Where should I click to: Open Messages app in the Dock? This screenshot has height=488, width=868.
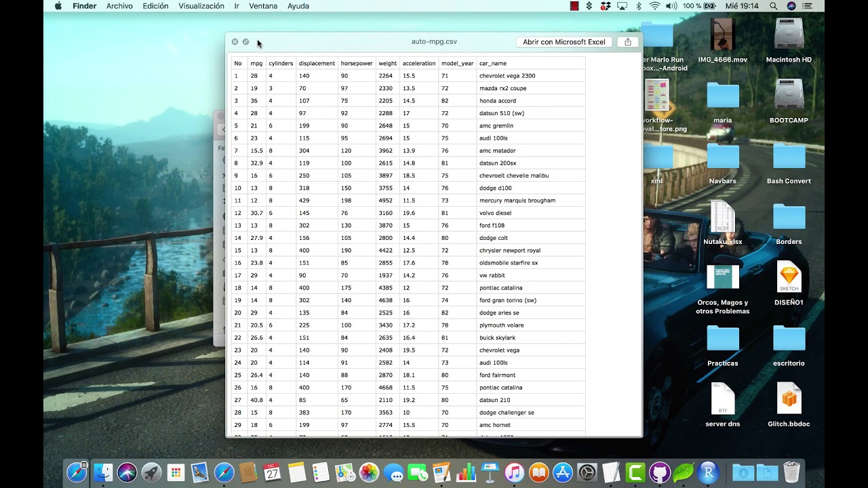[393, 472]
